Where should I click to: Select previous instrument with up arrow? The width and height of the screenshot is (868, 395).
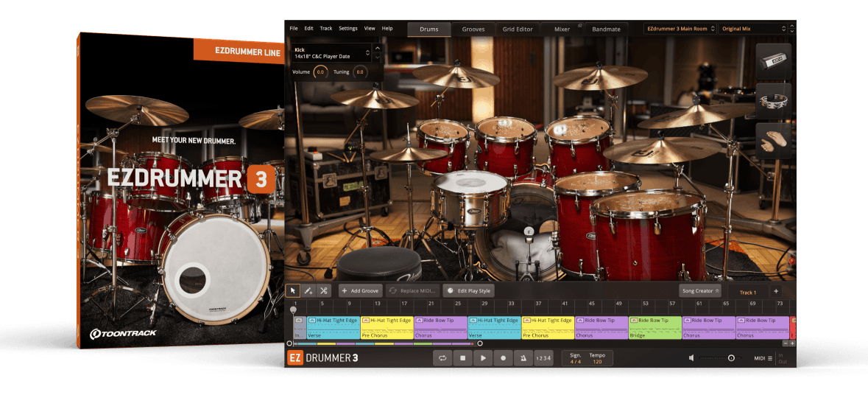coord(378,48)
